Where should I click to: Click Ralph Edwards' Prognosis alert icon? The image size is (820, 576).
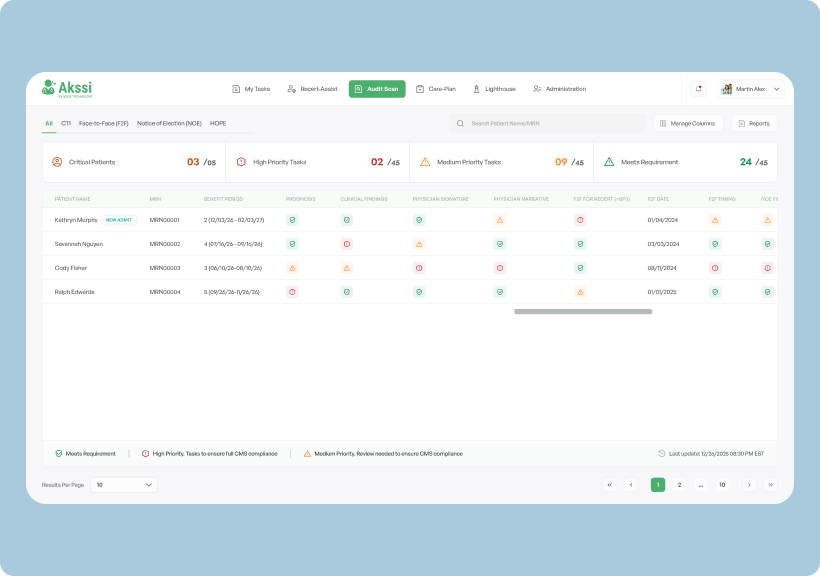coord(292,292)
